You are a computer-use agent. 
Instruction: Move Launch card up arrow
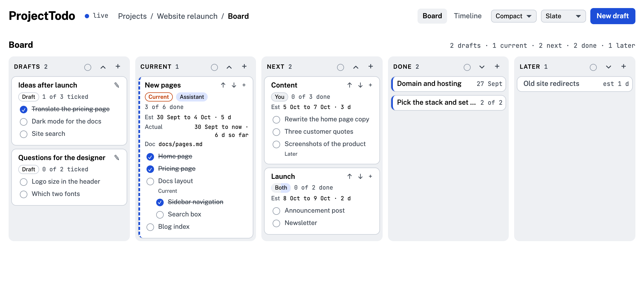point(349,176)
